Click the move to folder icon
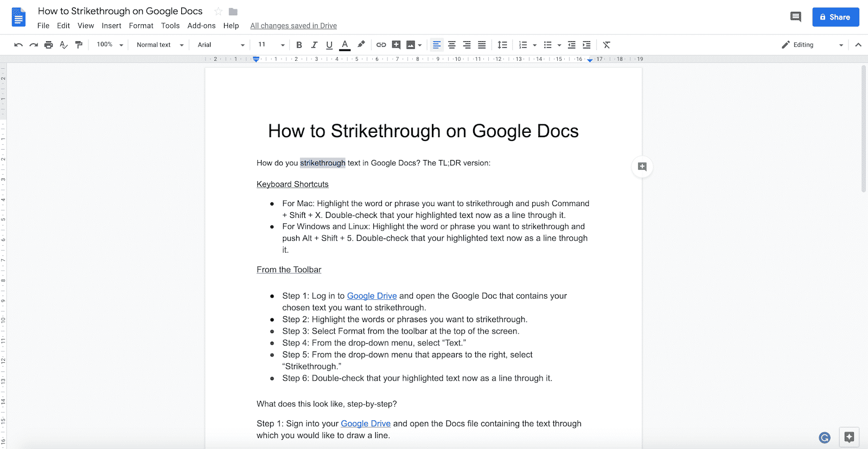868x449 pixels. point(233,11)
